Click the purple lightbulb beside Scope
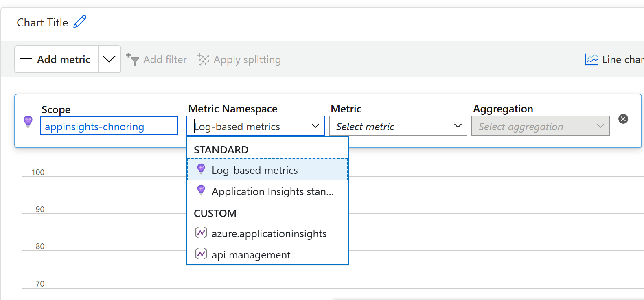This screenshot has width=644, height=300. [x=28, y=121]
